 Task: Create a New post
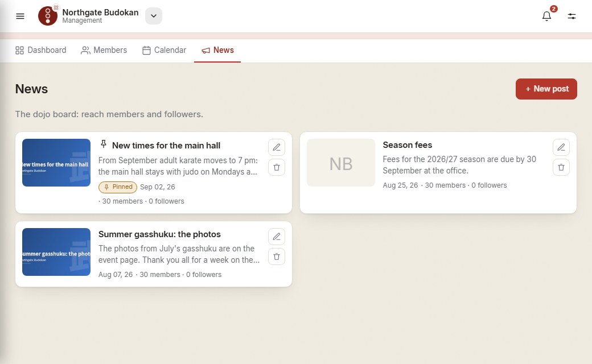546,89
